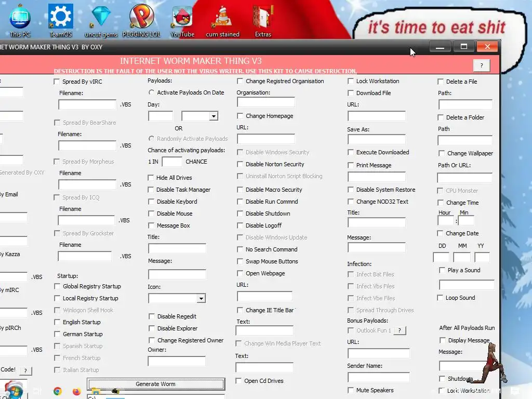The width and height of the screenshot is (532, 399).
Task: Open the month dropdown next to Day field
Action: click(x=214, y=116)
